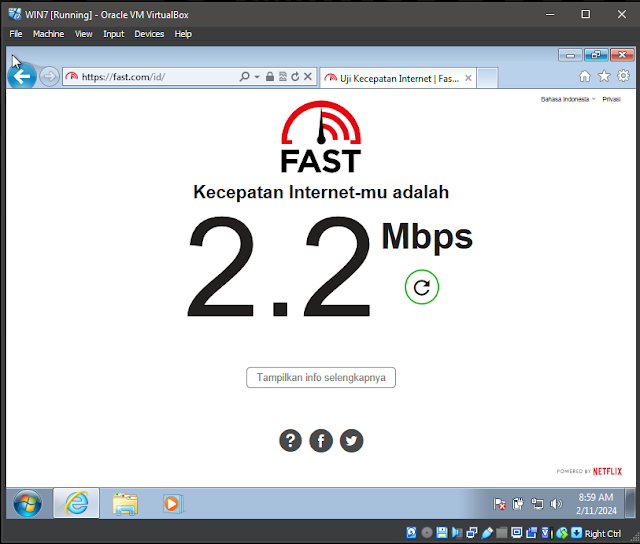Click the network tray icon
640x544 pixels.
537,504
